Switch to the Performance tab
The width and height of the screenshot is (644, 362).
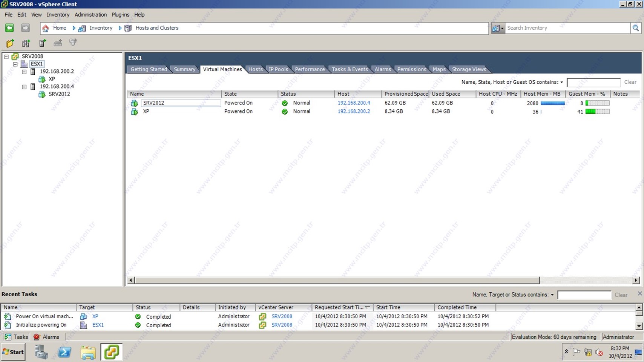tap(310, 69)
